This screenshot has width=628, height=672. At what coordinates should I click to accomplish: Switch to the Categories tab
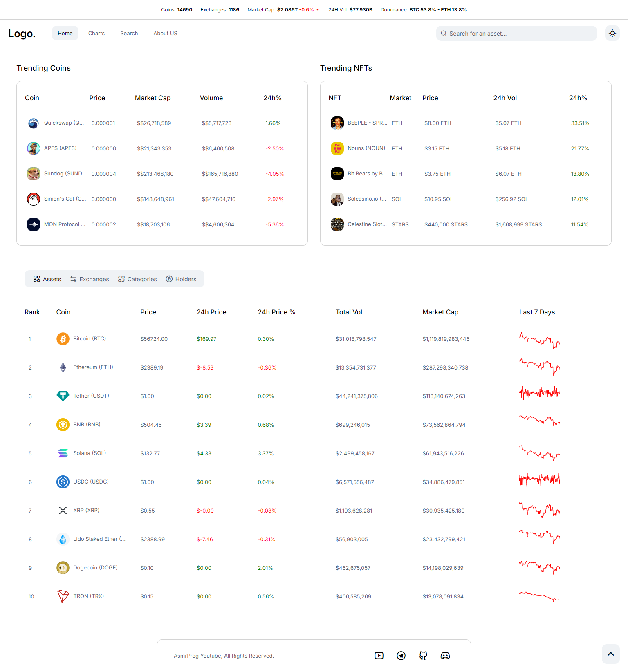[137, 279]
